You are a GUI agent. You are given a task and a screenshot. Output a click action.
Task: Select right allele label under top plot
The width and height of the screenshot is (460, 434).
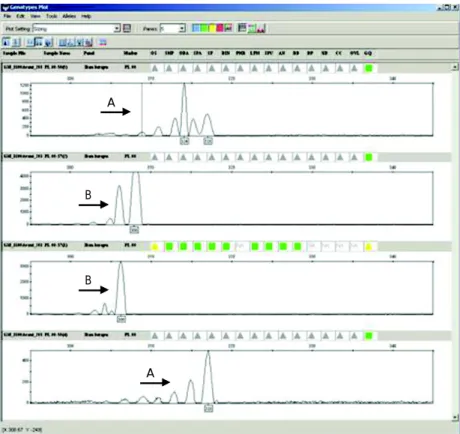click(x=208, y=141)
